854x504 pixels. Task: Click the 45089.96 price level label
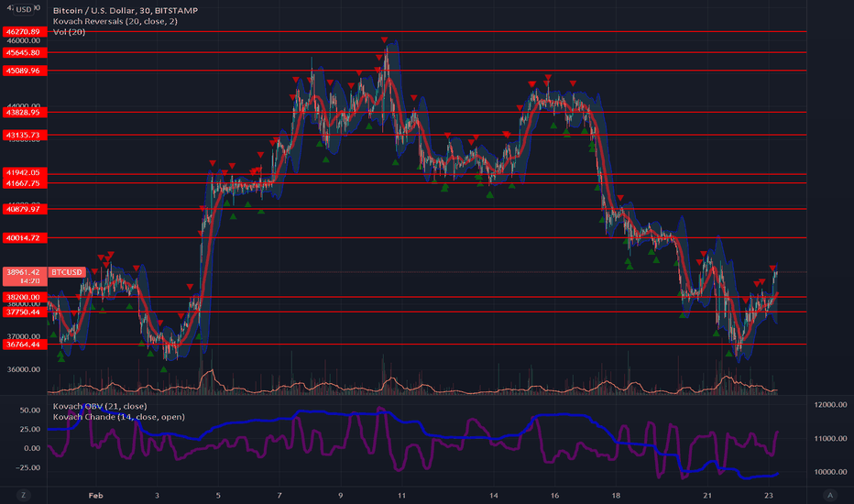[x=25, y=71]
